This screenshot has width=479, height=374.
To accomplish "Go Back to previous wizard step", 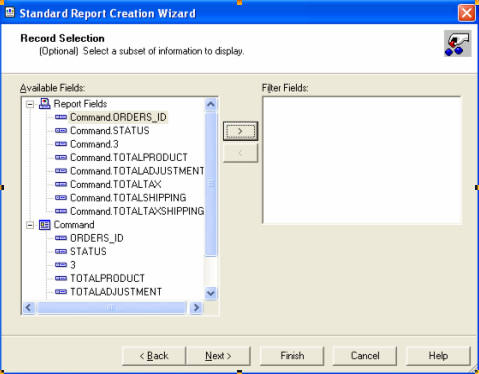I will point(154,356).
